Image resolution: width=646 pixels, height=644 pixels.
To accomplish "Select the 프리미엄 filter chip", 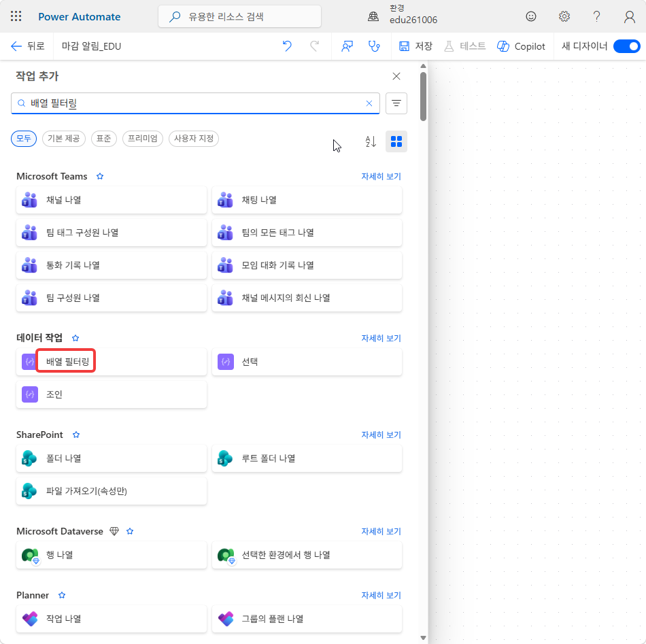I will [143, 139].
